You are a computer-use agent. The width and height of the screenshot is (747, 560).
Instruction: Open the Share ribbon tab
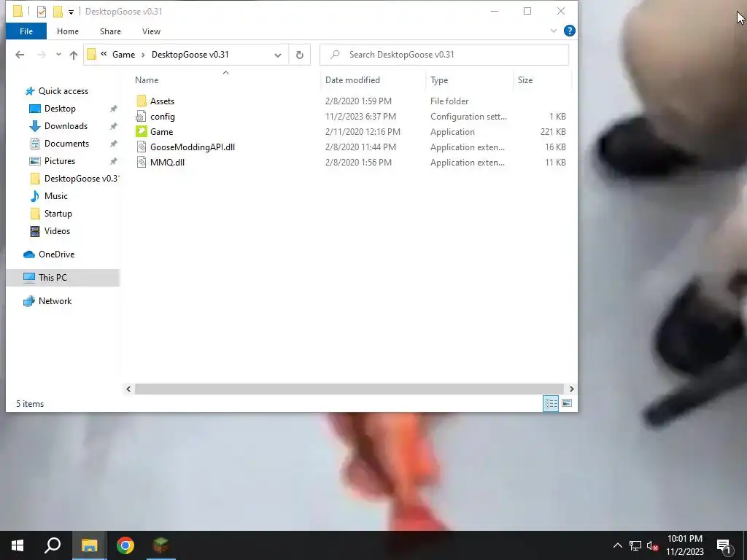pyautogui.click(x=110, y=31)
